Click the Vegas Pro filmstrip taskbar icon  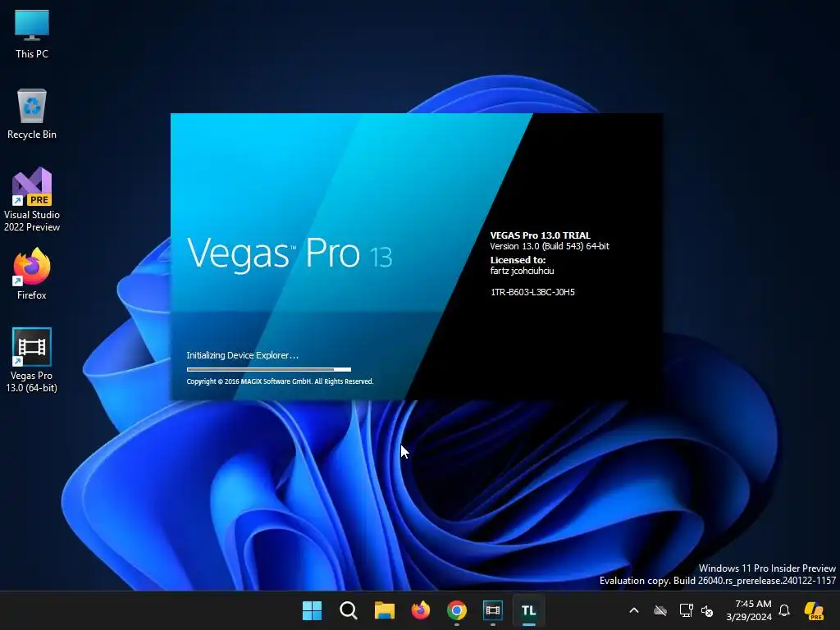(x=492, y=610)
